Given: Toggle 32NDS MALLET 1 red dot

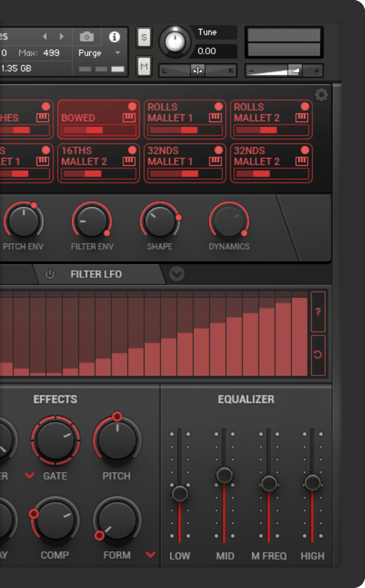Looking at the screenshot, I should [219, 150].
